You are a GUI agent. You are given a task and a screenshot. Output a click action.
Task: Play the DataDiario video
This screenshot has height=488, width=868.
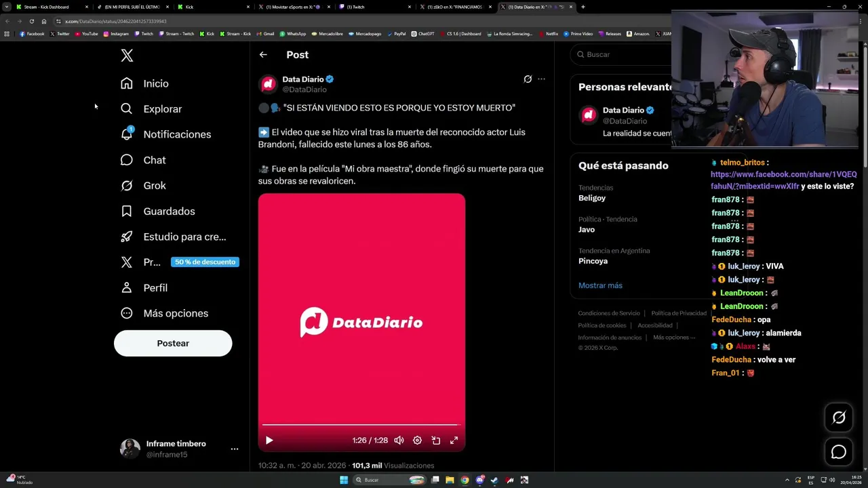[269, 441]
